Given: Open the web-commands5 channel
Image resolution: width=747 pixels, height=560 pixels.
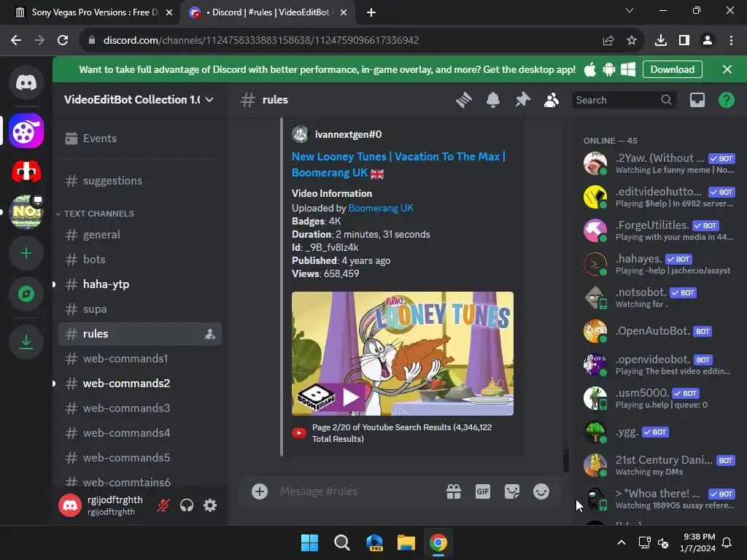Looking at the screenshot, I should coord(139,458).
